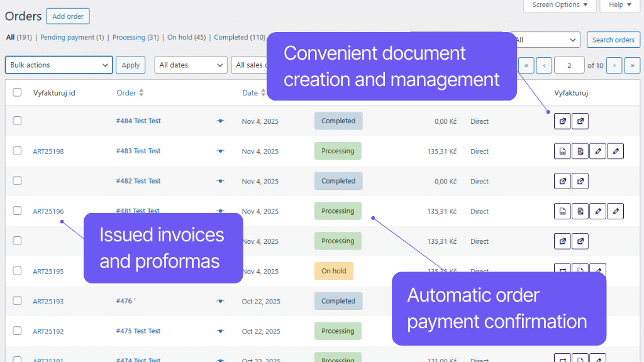644x362 pixels.
Task: Check the box for invoice ART25193 row
Action: click(17, 301)
